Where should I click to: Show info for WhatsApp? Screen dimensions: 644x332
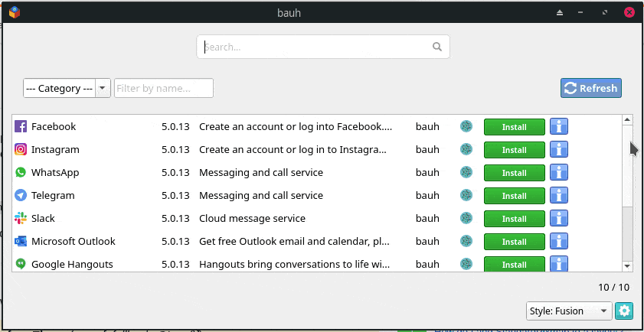[559, 173]
